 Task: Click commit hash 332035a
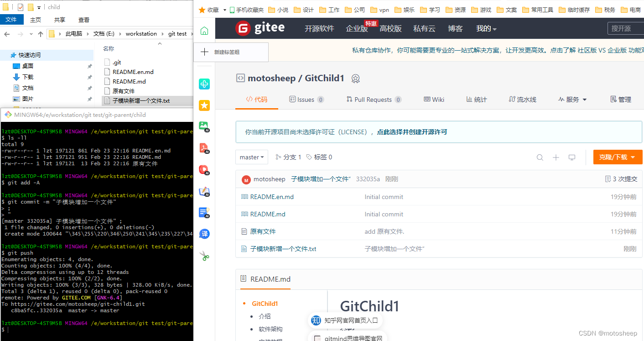(368, 179)
